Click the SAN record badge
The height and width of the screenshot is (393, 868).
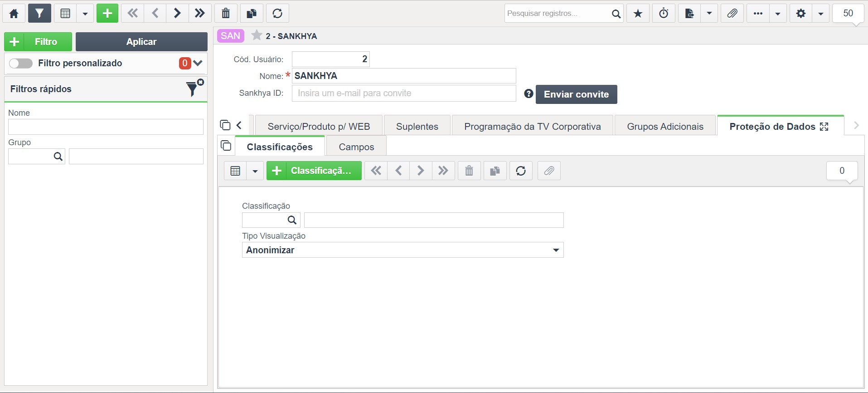231,36
